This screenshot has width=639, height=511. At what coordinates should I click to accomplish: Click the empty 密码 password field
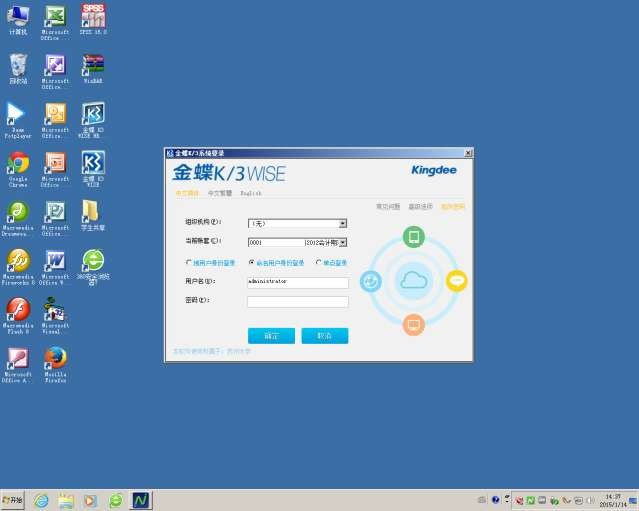298,302
